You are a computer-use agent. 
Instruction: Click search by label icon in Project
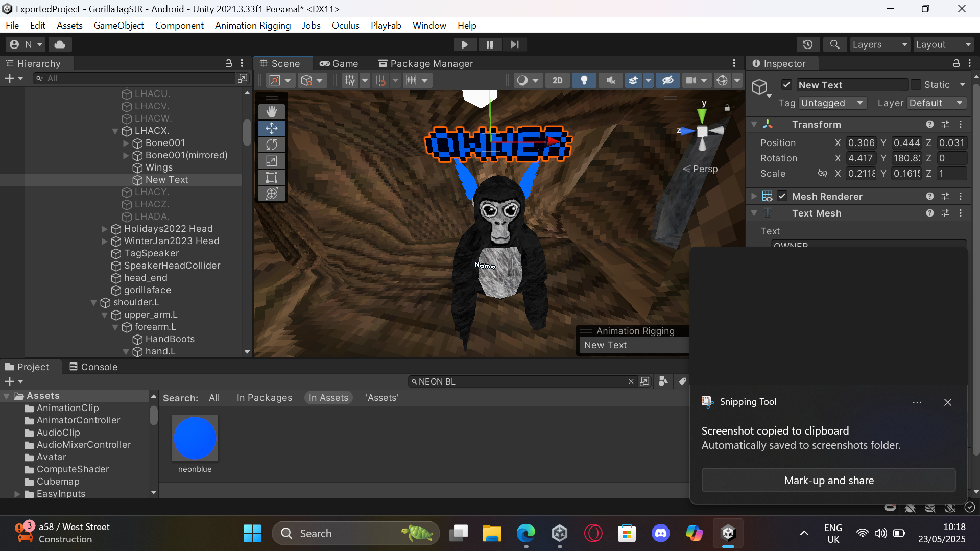pos(682,381)
